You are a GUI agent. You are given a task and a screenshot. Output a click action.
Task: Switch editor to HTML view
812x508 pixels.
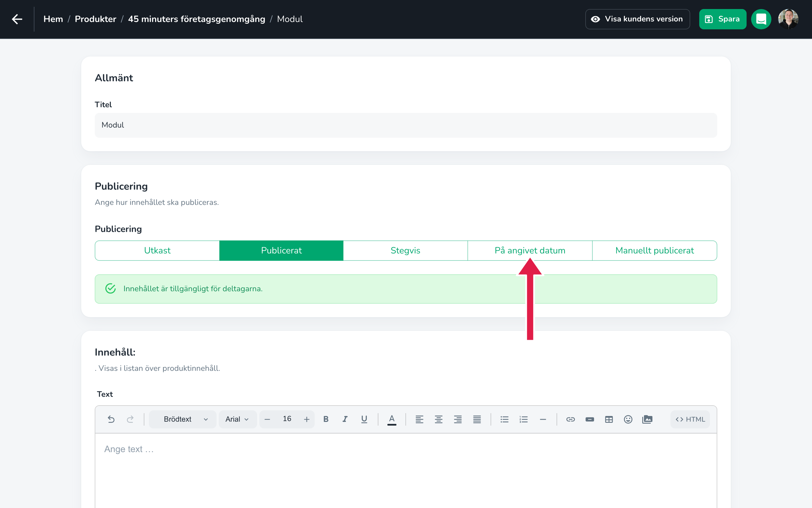[690, 419]
